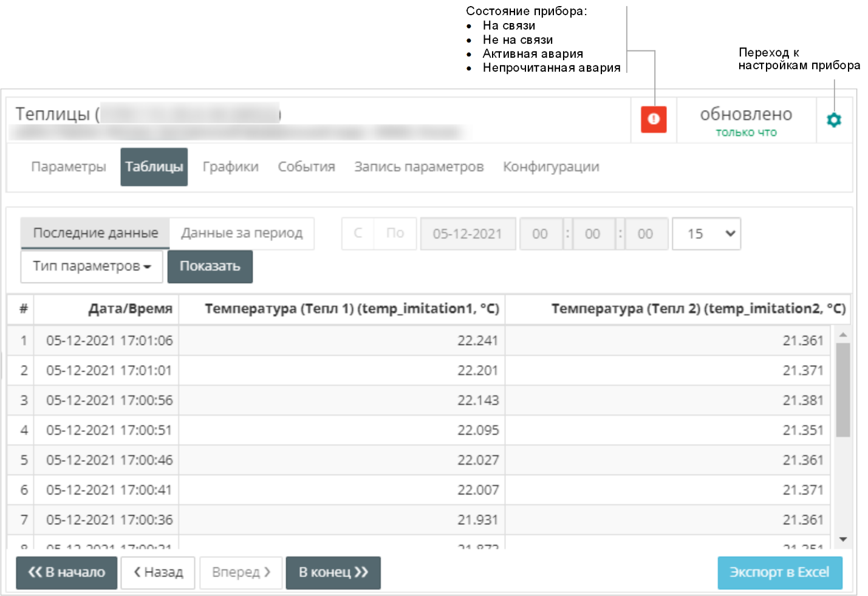This screenshot has width=868, height=596.
Task: Open the Графики tab
Action: [230, 167]
